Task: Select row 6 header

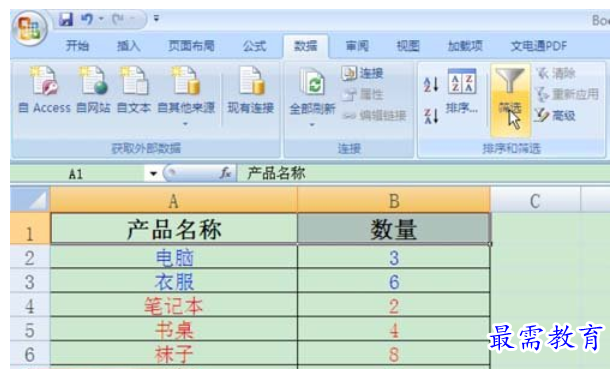Action: pyautogui.click(x=30, y=354)
